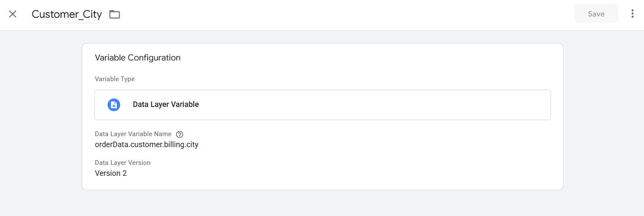644x216 pixels.
Task: Edit the Customer_City variable name field
Action: pyautogui.click(x=67, y=14)
